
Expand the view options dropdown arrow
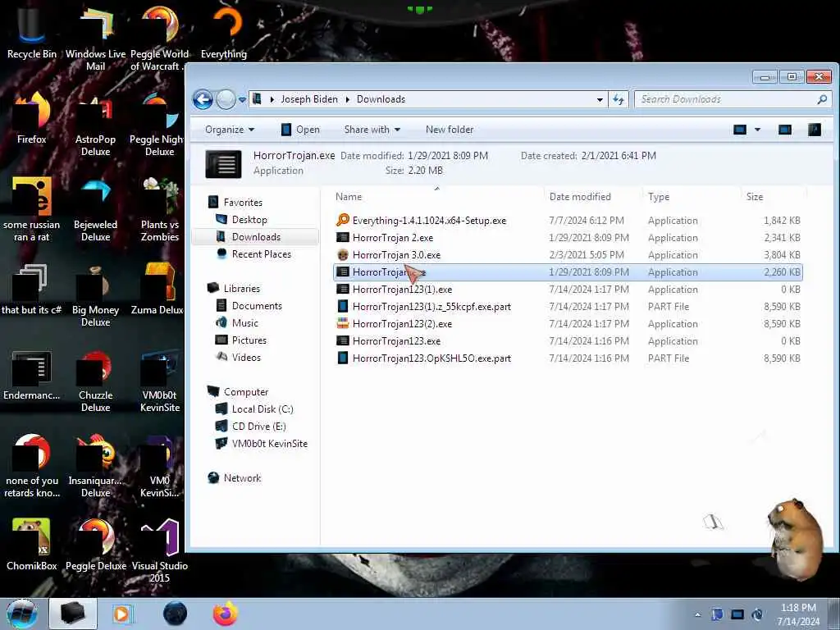[757, 130]
